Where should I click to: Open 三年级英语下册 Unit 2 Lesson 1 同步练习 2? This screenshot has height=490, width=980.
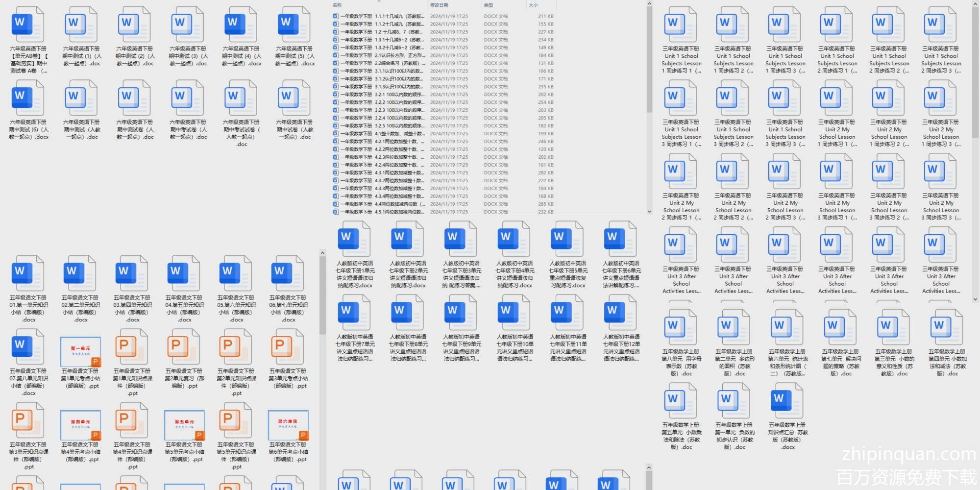click(x=889, y=114)
